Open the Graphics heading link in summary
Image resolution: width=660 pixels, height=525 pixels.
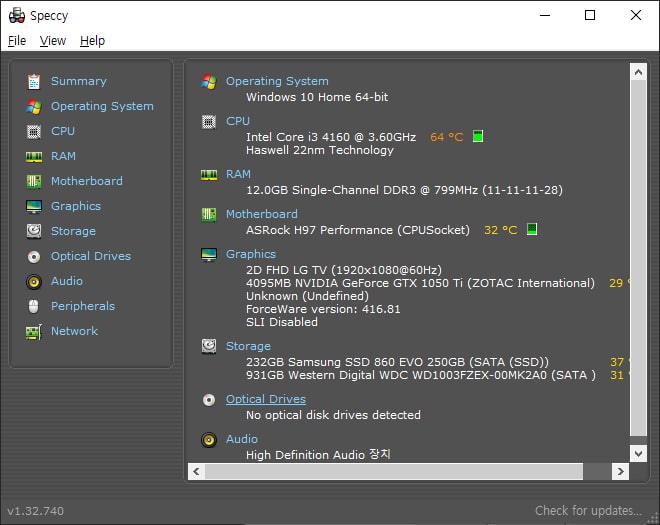(x=251, y=254)
